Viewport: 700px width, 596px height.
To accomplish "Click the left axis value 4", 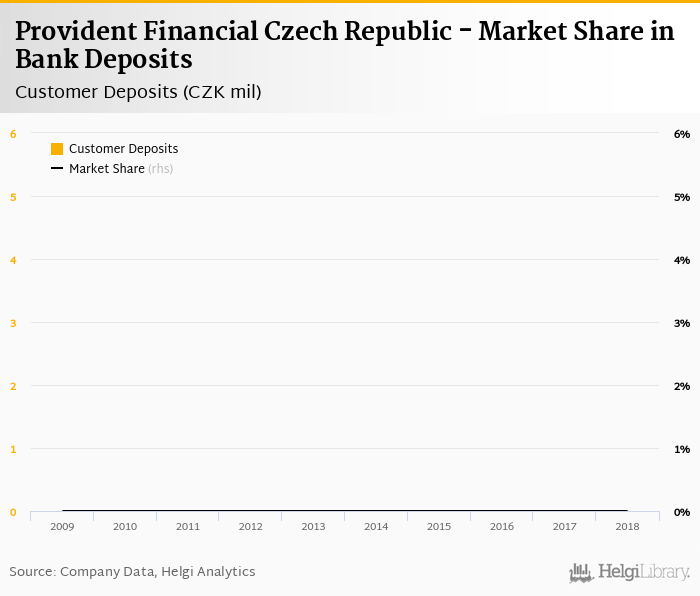I will coord(13,260).
